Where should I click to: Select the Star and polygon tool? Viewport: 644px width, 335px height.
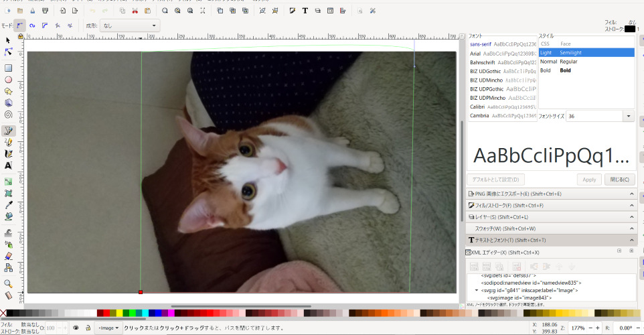(x=8, y=91)
